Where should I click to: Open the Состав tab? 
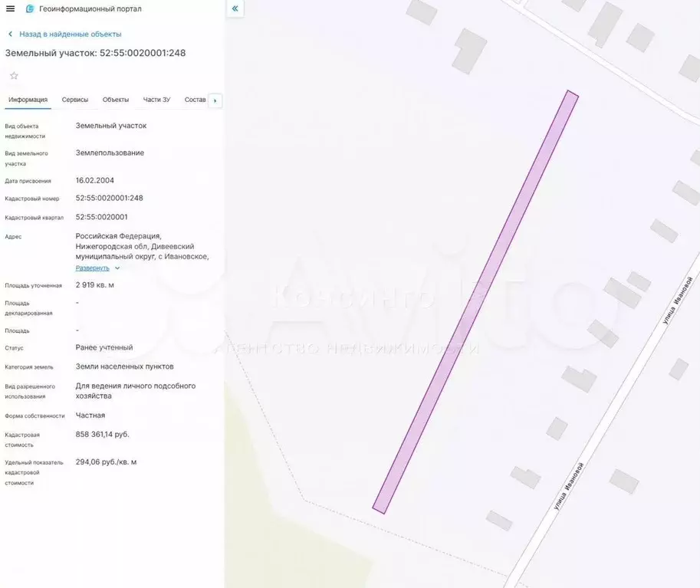195,100
